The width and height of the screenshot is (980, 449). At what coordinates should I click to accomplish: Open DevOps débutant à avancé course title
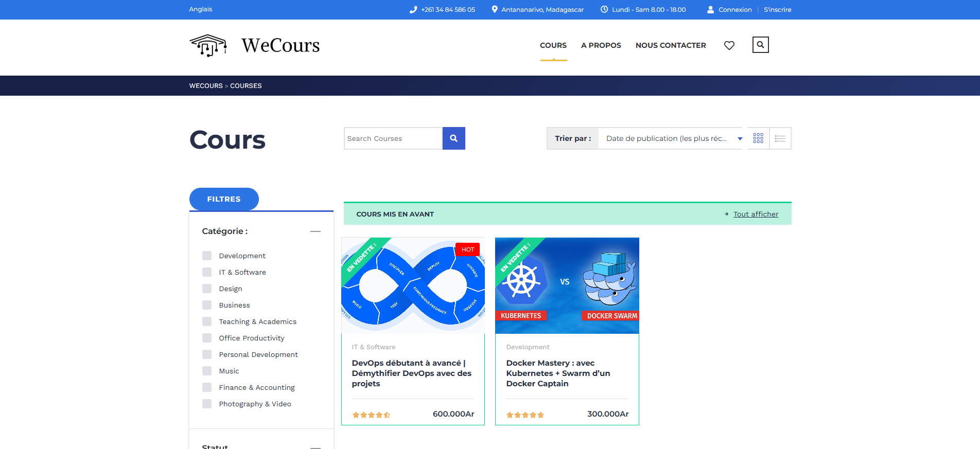click(x=412, y=373)
